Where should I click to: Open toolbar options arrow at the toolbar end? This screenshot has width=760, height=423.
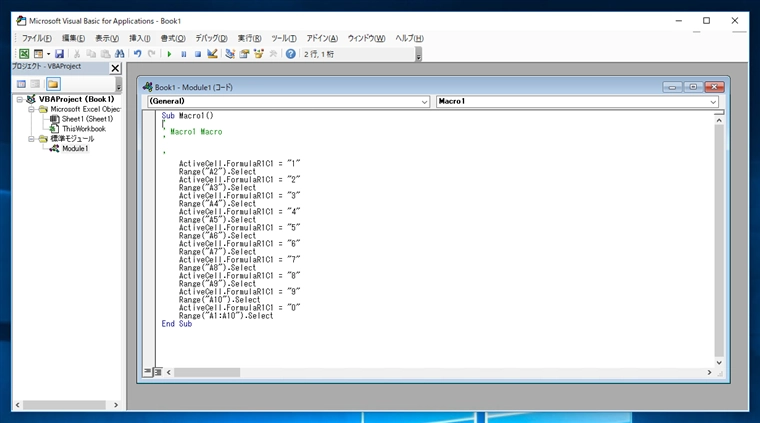point(418,55)
